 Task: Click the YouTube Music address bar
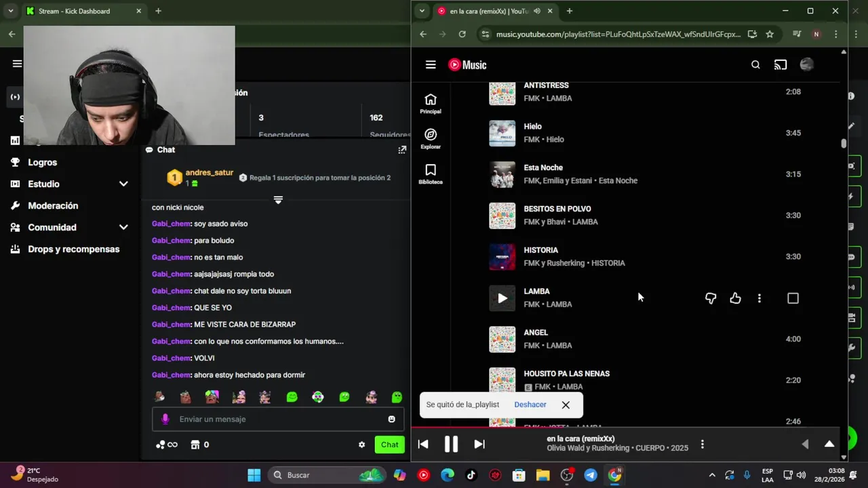618,34
